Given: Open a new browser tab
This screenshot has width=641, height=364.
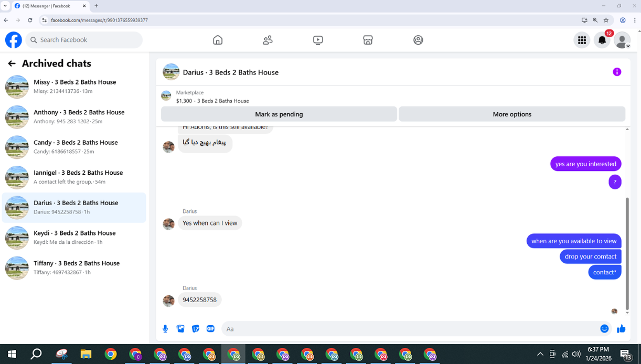Looking at the screenshot, I should coord(97,6).
